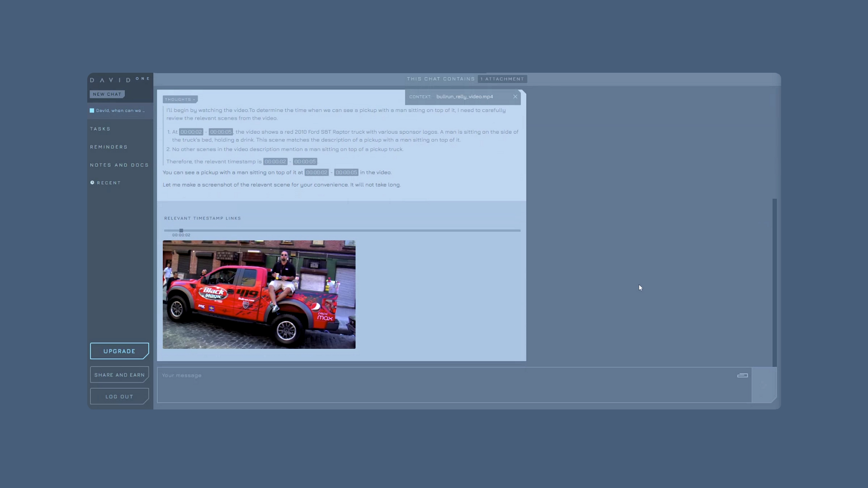
Task: Toggle the 00:00:05 timestamp chip in conclusion line
Action: pos(346,172)
